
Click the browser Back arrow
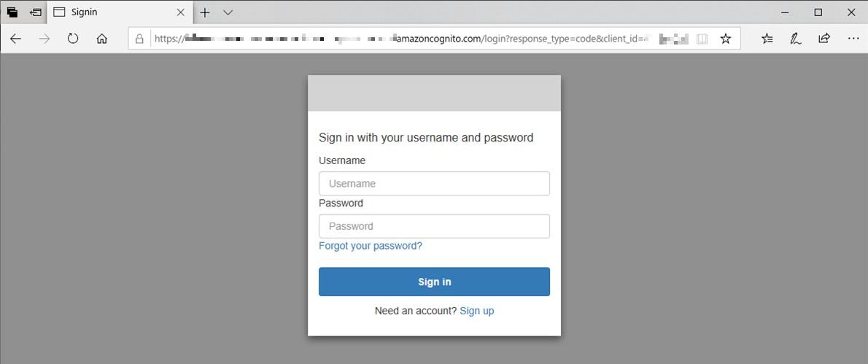point(15,39)
